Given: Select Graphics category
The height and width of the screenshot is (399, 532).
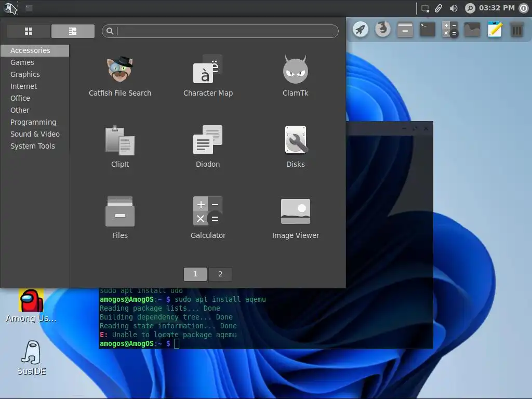Looking at the screenshot, I should coord(35,74).
